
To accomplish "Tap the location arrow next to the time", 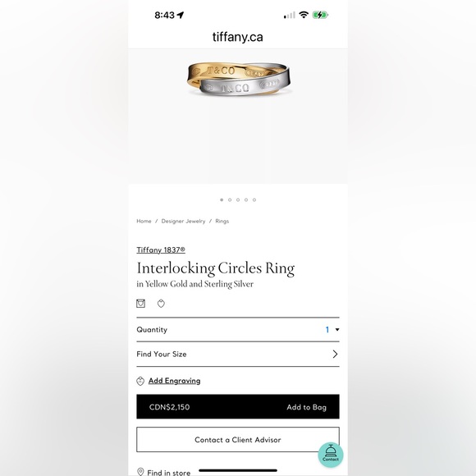I will tap(181, 15).
